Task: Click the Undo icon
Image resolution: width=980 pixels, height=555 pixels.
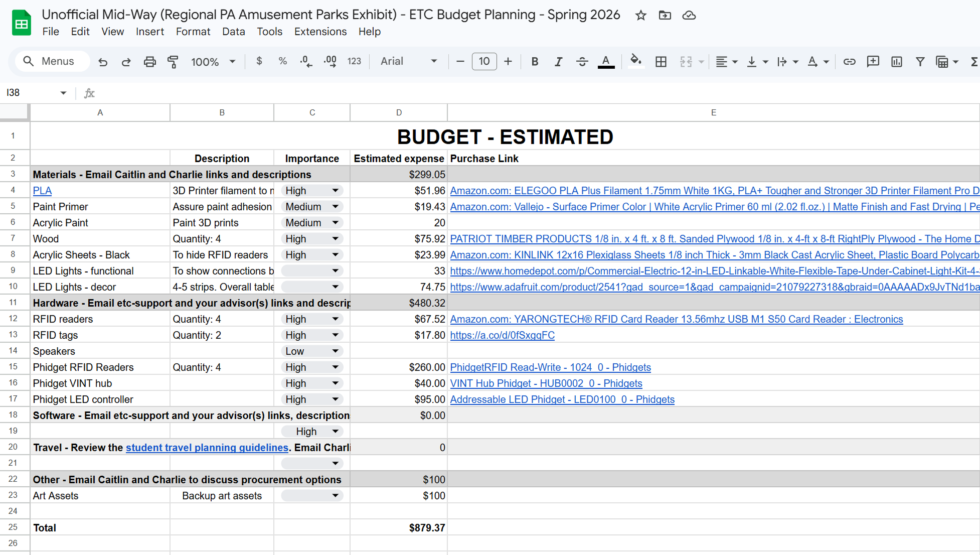Action: 103,62
